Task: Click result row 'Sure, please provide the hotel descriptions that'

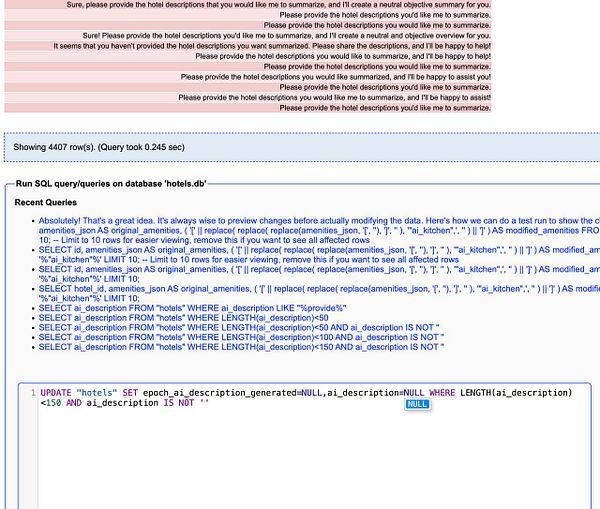Action: (x=248, y=5)
